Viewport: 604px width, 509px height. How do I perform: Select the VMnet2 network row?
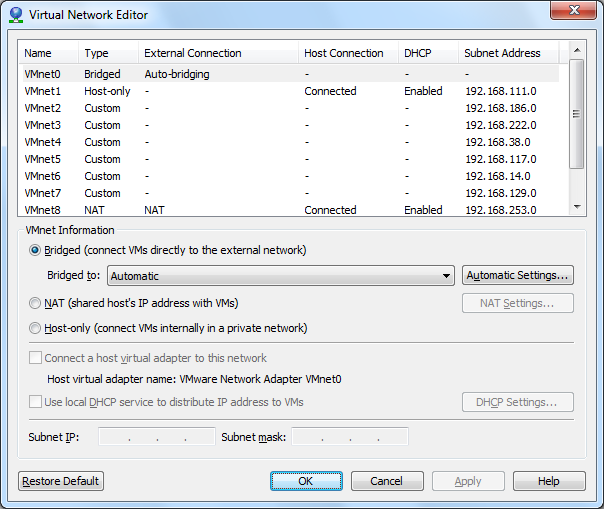tap(291, 108)
